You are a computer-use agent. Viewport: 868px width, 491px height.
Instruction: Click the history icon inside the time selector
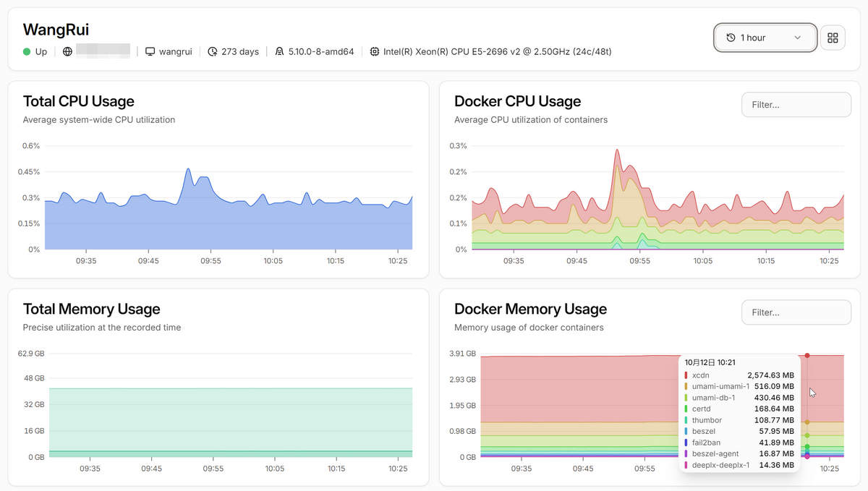coord(731,38)
